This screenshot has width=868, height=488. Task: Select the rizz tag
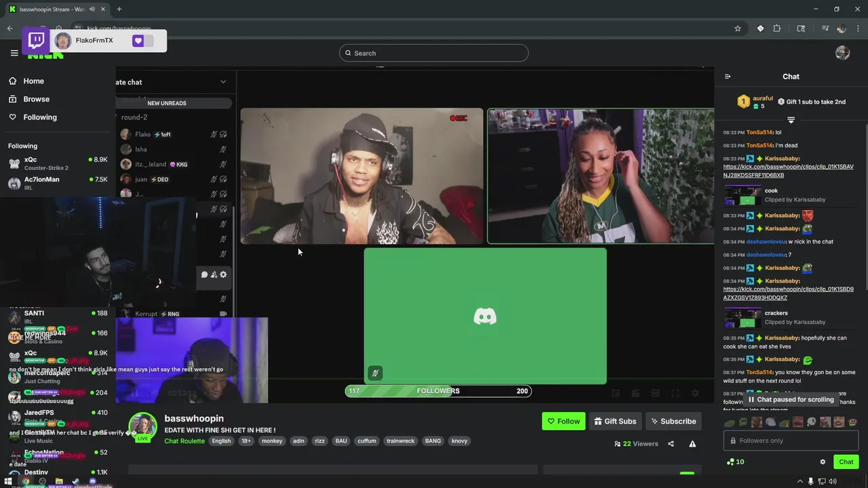[320, 441]
